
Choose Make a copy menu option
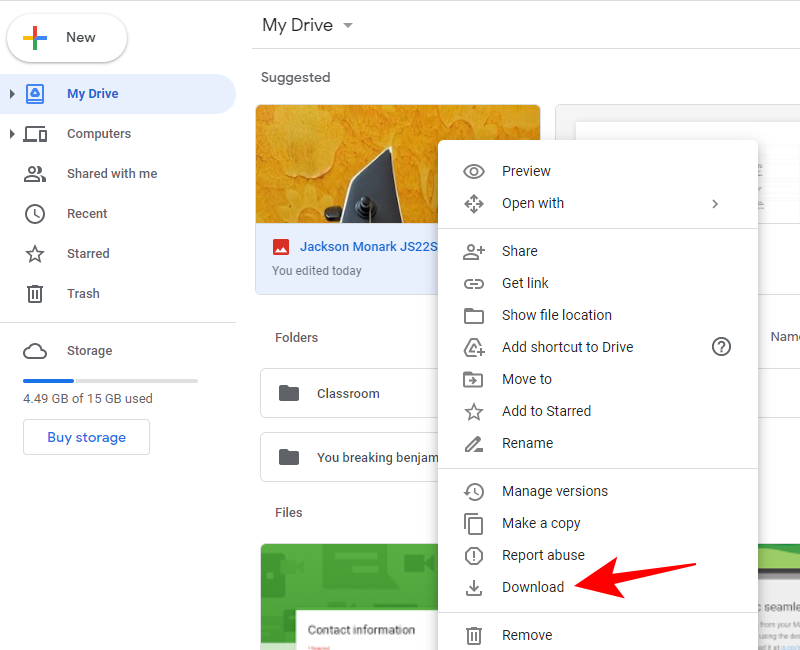pyautogui.click(x=540, y=523)
